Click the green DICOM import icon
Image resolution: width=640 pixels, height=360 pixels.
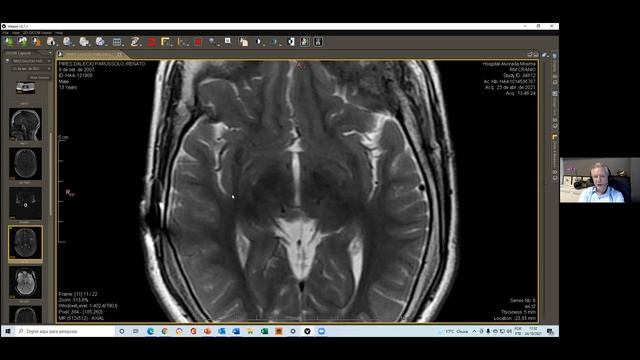9,42
